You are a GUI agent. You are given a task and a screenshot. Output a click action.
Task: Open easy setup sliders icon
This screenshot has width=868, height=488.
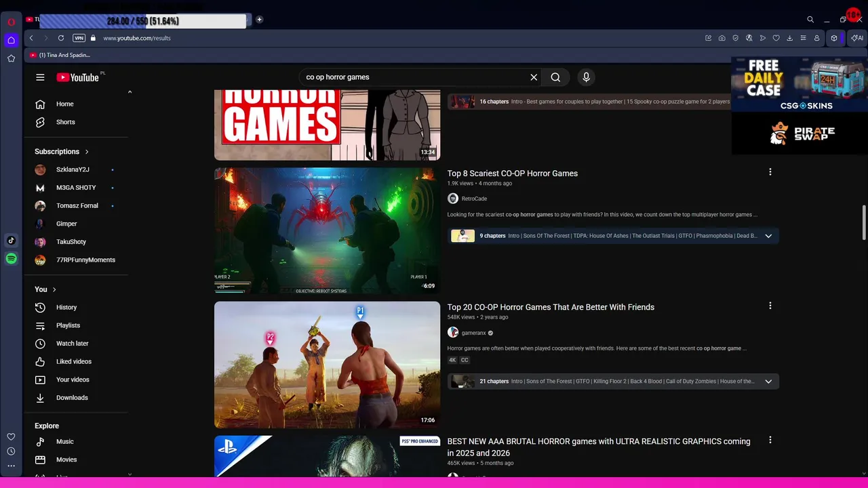(x=804, y=38)
